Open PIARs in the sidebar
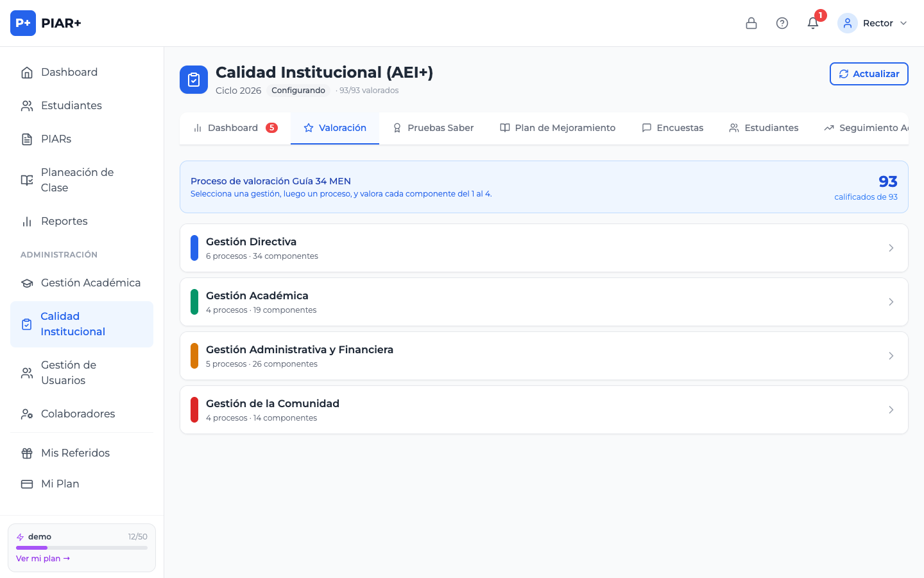 coord(82,139)
